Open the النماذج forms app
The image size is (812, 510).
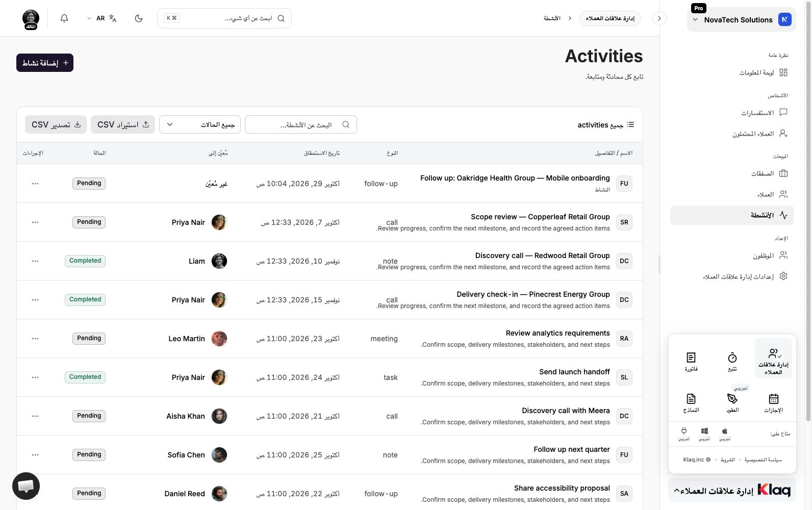[691, 402]
